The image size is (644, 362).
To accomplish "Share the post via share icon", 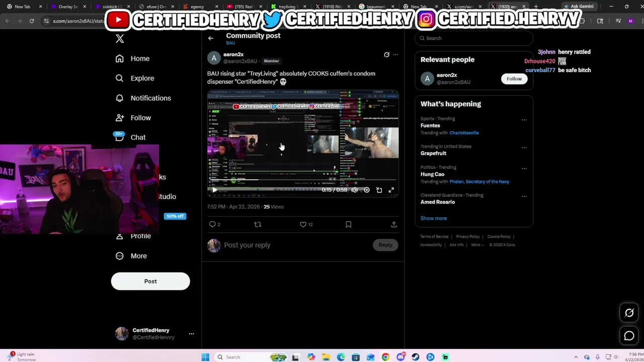I will point(394,225).
